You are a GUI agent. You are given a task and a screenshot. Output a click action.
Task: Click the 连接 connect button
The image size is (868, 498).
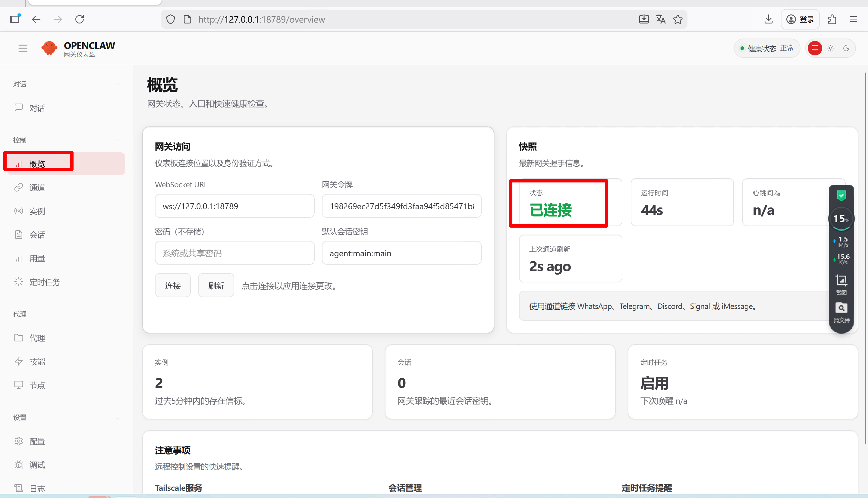pos(172,285)
